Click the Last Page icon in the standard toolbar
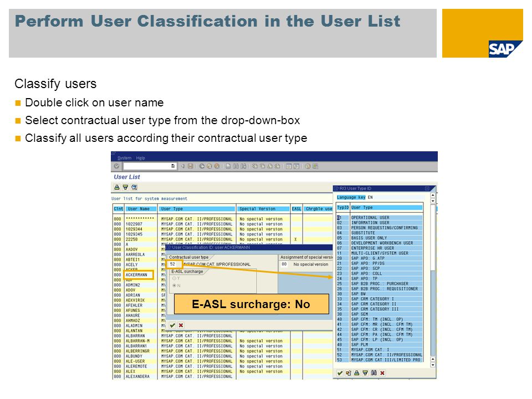 [277, 166]
